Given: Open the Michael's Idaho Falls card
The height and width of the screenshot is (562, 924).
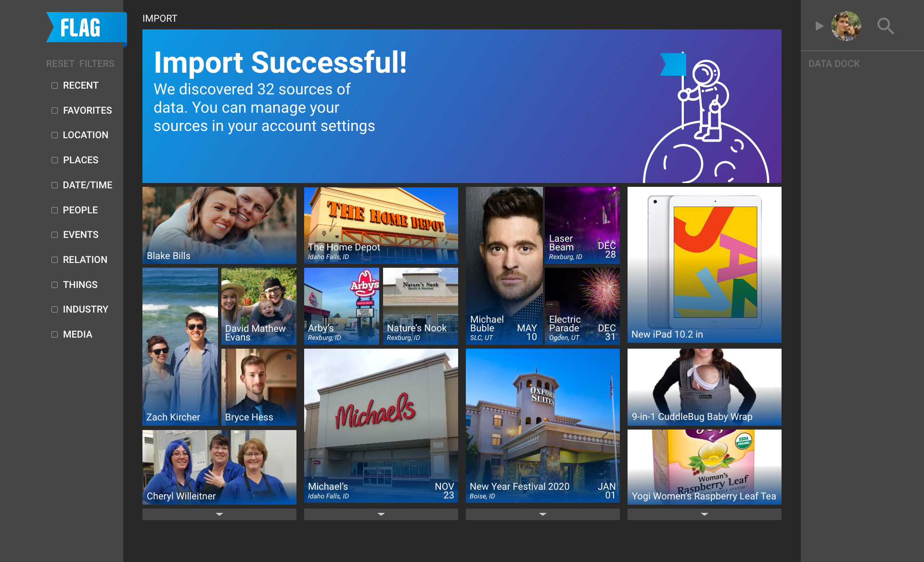Looking at the screenshot, I should pos(381,426).
